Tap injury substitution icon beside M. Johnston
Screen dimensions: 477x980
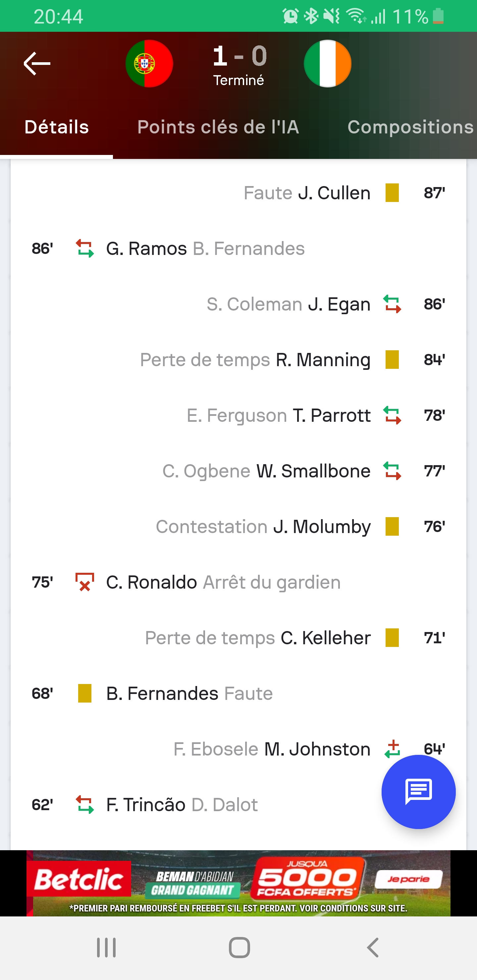click(392, 749)
